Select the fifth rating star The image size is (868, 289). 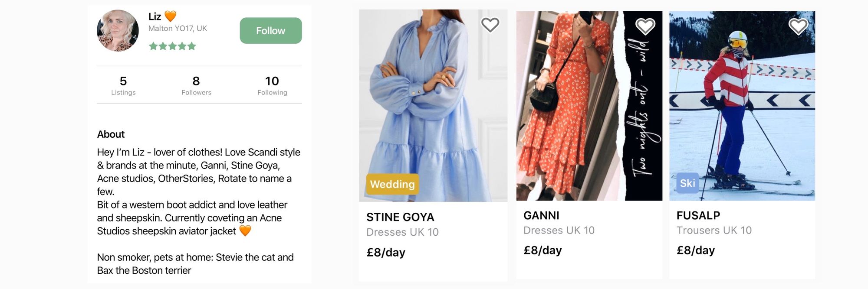(192, 45)
